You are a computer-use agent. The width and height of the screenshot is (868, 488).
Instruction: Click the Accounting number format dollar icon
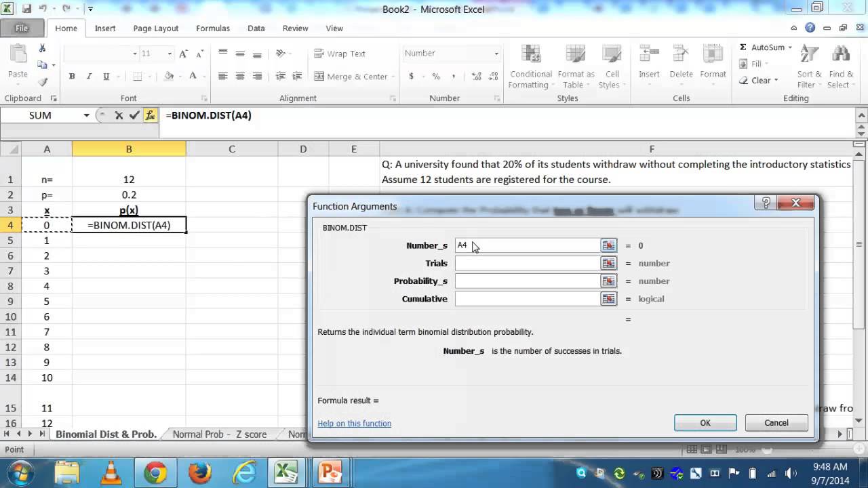[411, 77]
